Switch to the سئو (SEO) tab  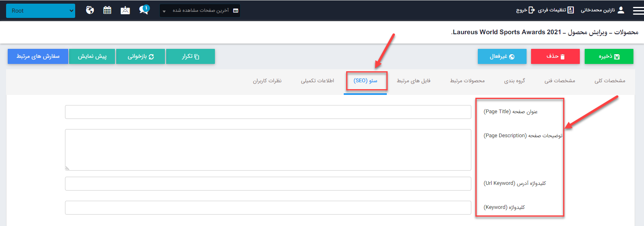click(x=365, y=81)
